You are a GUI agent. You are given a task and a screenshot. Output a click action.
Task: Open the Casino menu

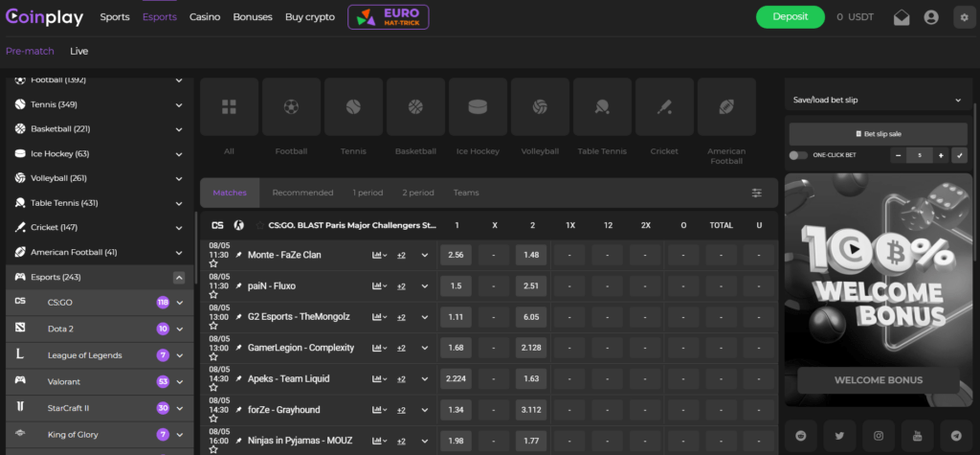pos(205,17)
